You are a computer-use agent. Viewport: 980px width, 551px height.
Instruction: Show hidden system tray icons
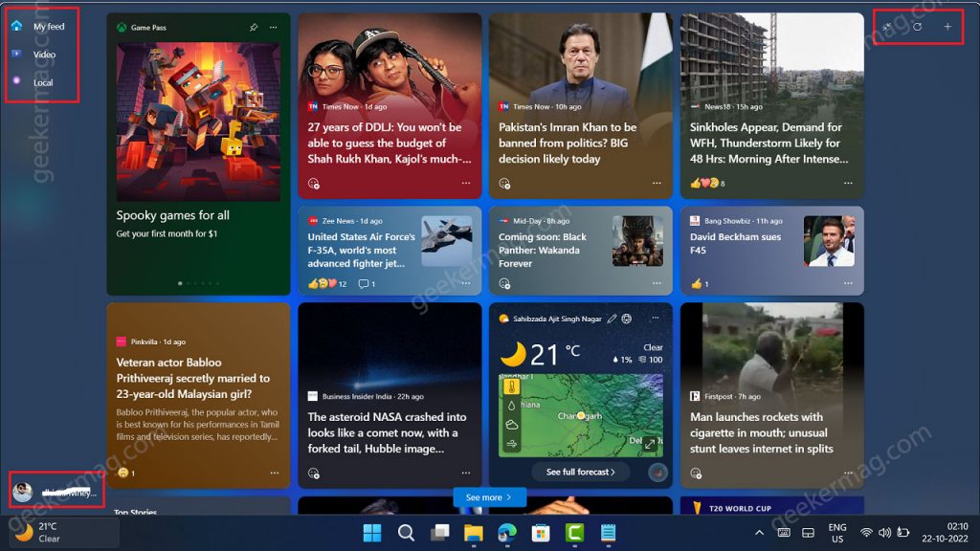pyautogui.click(x=759, y=533)
